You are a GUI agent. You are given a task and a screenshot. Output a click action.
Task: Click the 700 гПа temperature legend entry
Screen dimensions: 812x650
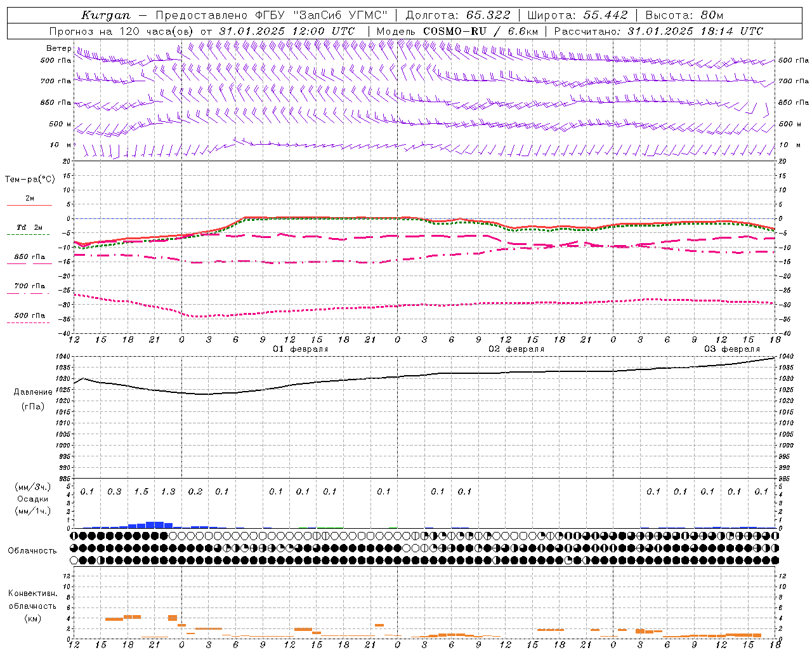click(x=29, y=286)
